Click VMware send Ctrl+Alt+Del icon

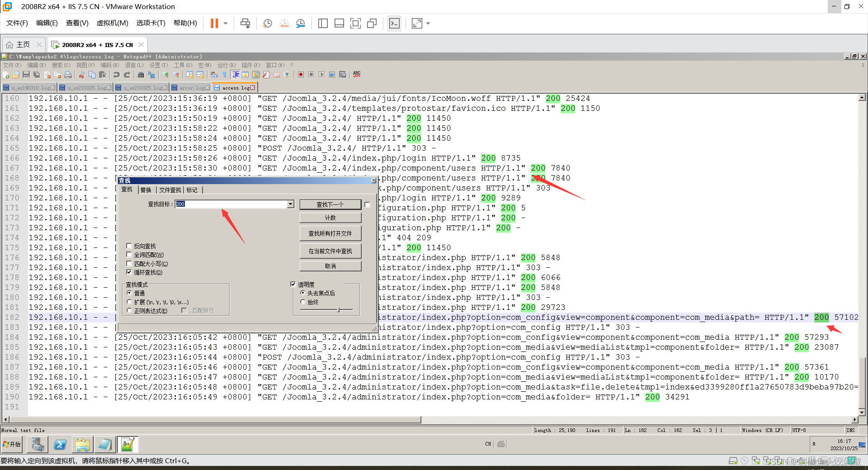245,24
